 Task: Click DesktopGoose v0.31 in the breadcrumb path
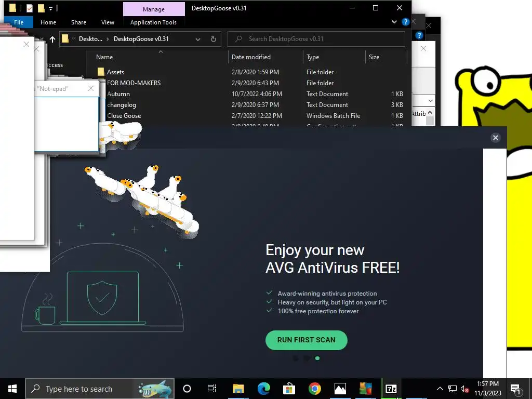pos(141,39)
